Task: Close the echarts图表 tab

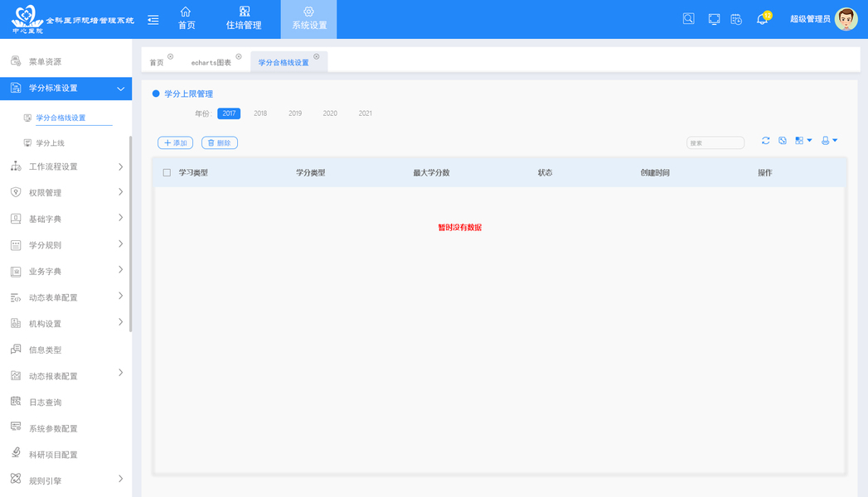Action: coord(239,56)
